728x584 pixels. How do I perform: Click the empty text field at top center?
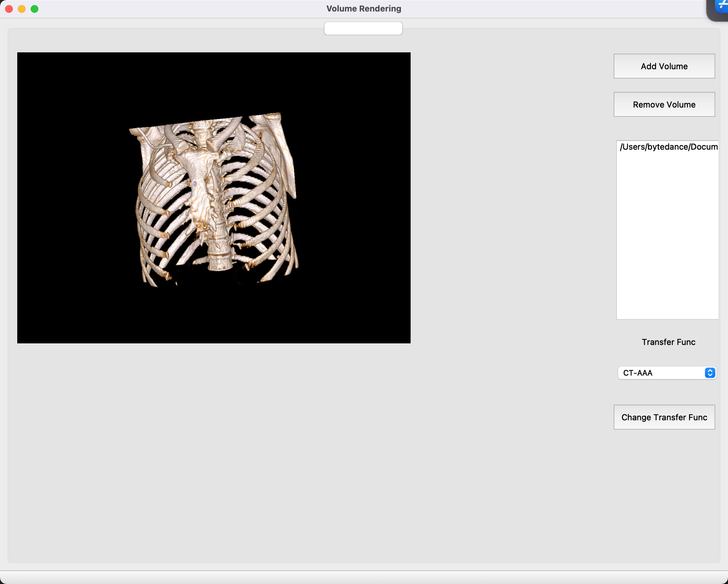pos(363,28)
